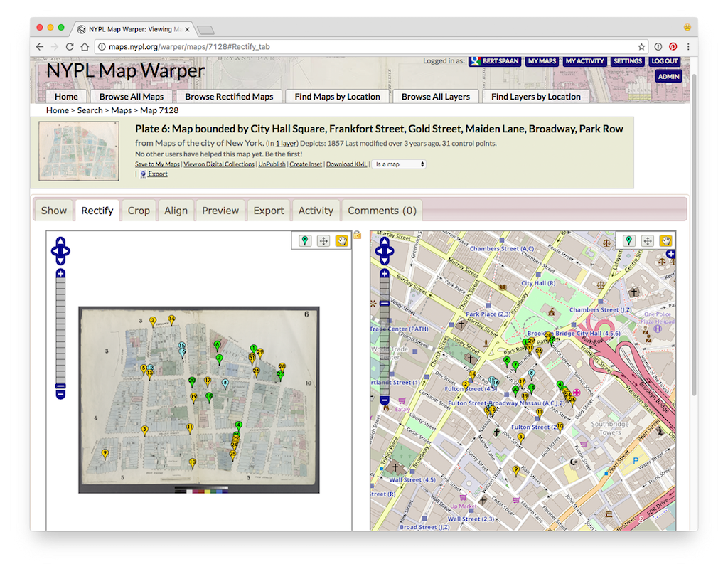
Task: Select add control point tool on left map
Action: point(304,240)
